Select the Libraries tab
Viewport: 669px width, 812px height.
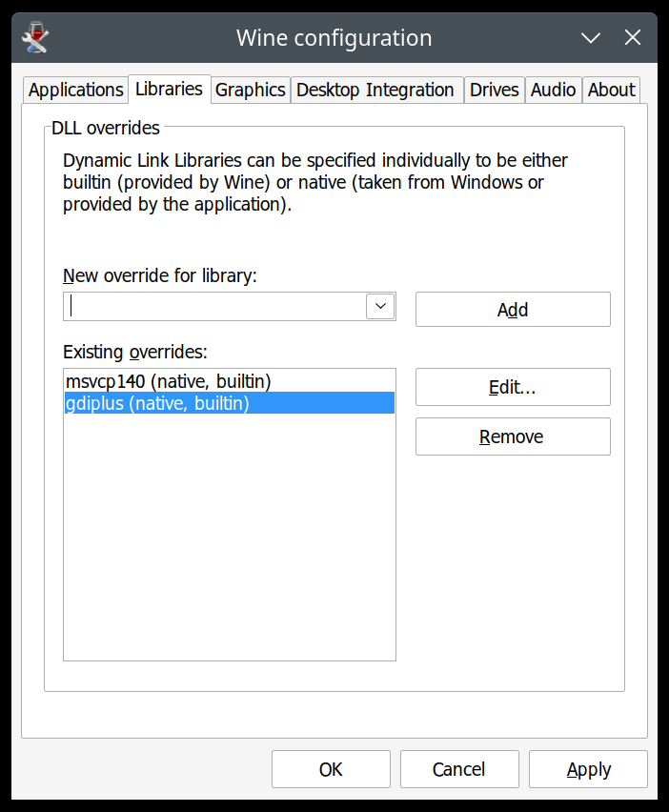click(x=169, y=89)
